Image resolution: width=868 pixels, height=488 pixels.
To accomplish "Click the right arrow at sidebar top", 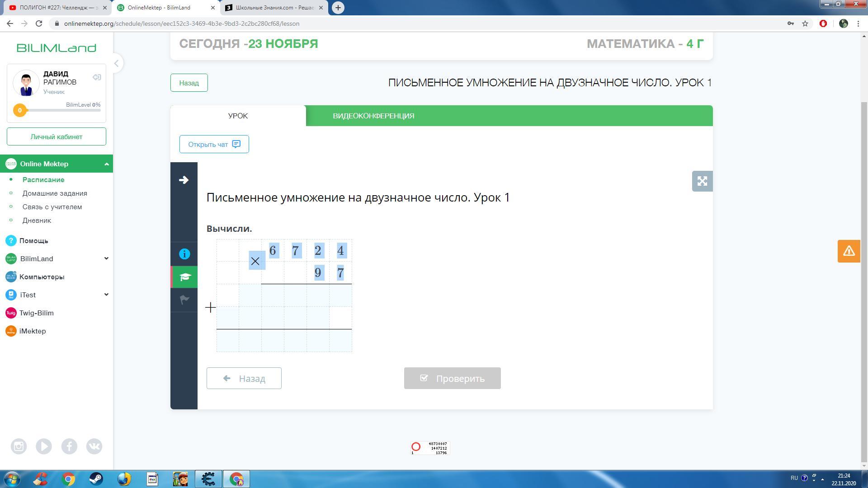I will pyautogui.click(x=184, y=180).
